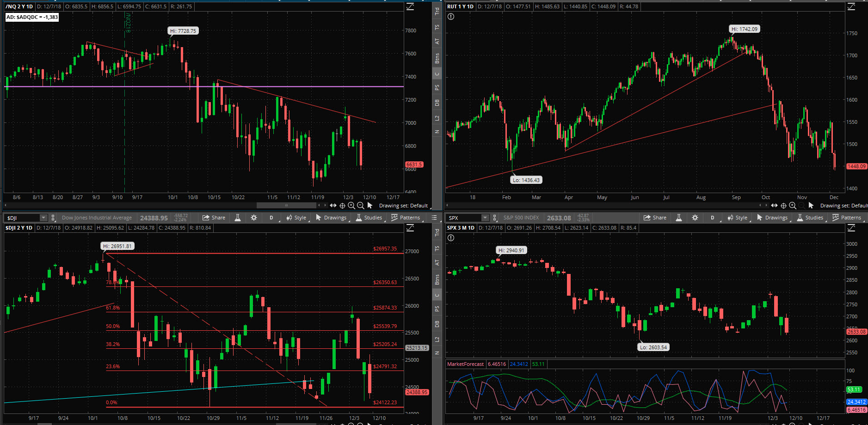The height and width of the screenshot is (425, 868).
Task: Open the Studies menu in the $DJI toolbar
Action: (x=368, y=218)
